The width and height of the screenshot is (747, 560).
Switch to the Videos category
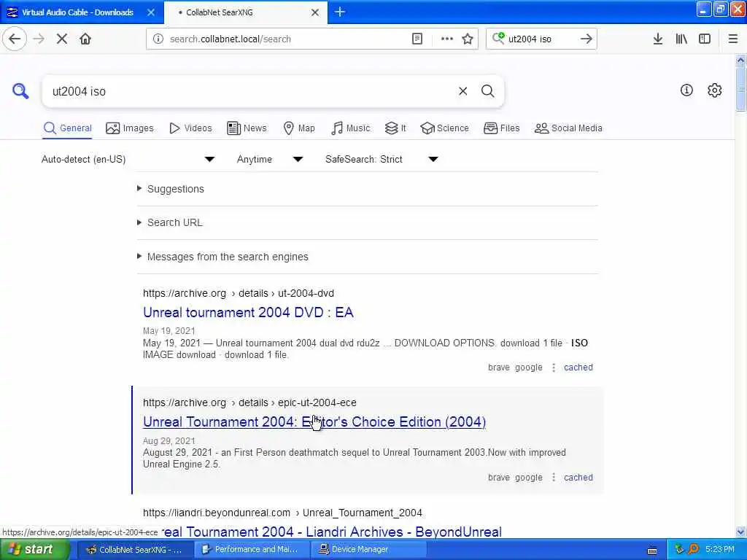tap(190, 128)
